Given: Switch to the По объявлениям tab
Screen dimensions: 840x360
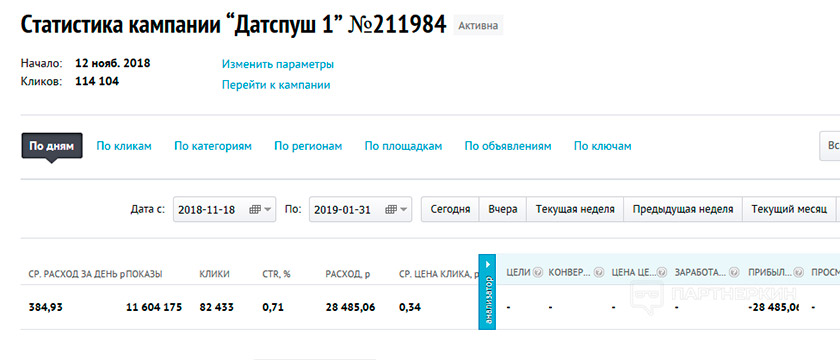Looking at the screenshot, I should pyautogui.click(x=508, y=146).
